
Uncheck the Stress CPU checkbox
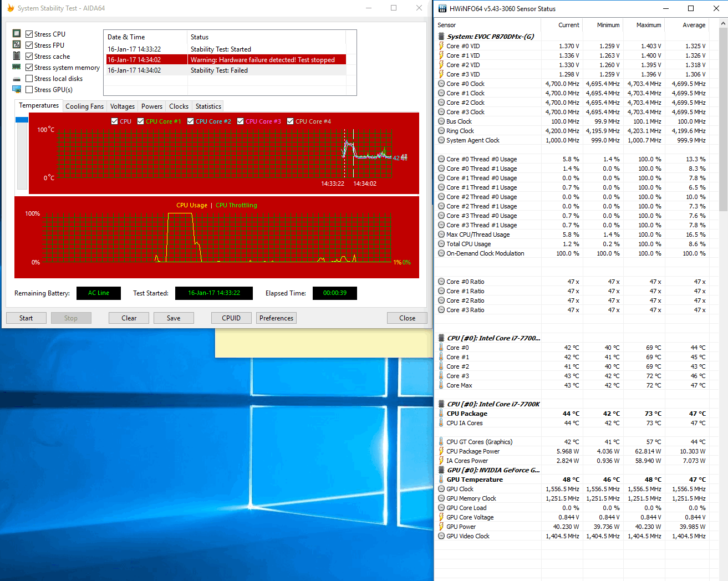29,34
